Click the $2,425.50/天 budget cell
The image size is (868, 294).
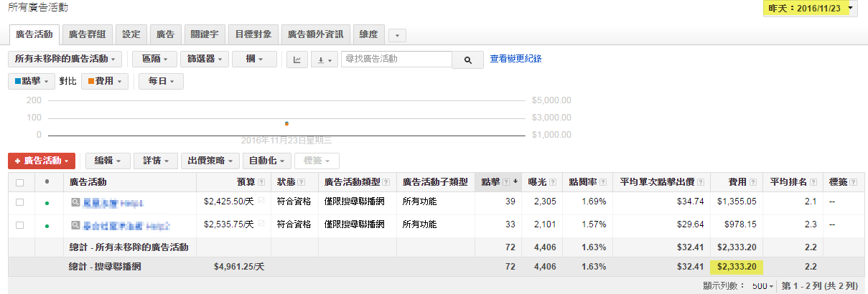click(x=228, y=202)
